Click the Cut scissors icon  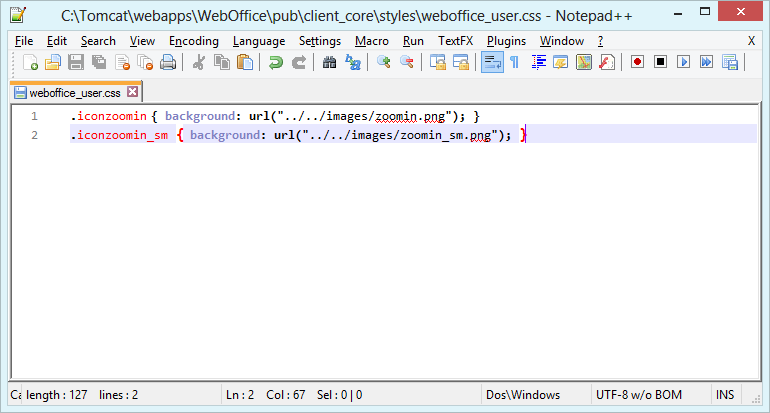click(x=198, y=62)
